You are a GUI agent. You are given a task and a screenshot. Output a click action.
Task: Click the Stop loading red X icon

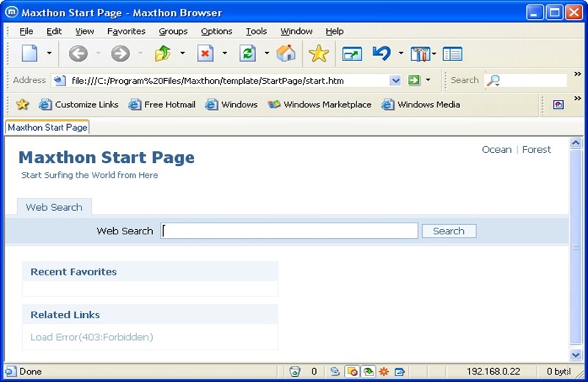tap(205, 54)
